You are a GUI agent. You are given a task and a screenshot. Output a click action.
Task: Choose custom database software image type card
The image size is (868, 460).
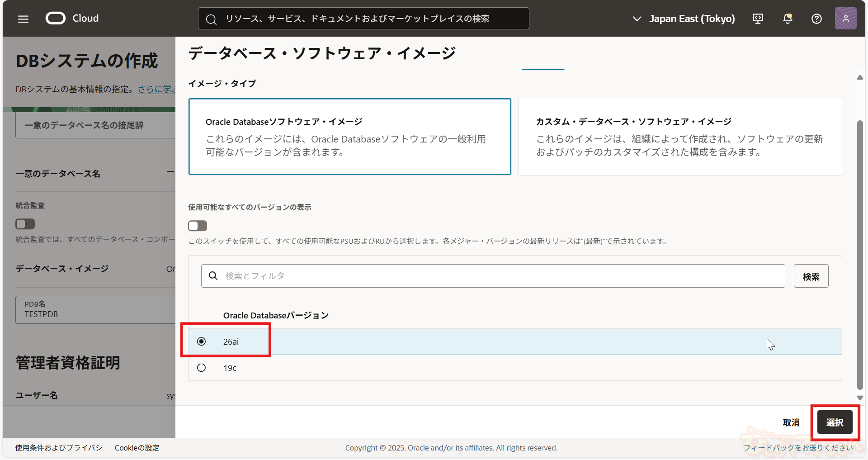pyautogui.click(x=679, y=137)
